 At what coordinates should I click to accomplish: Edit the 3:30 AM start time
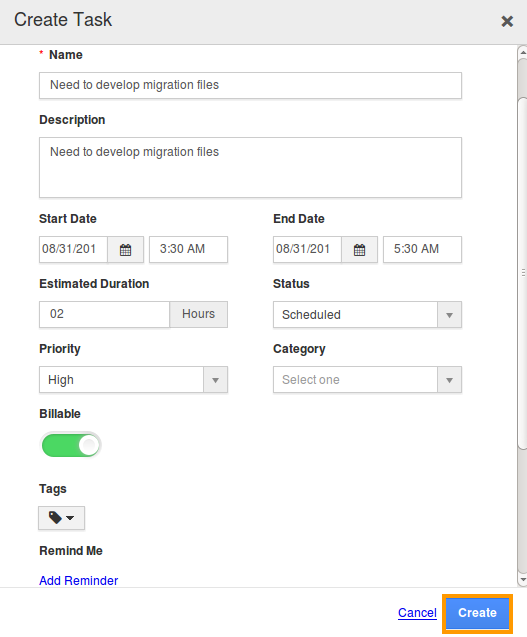point(189,249)
